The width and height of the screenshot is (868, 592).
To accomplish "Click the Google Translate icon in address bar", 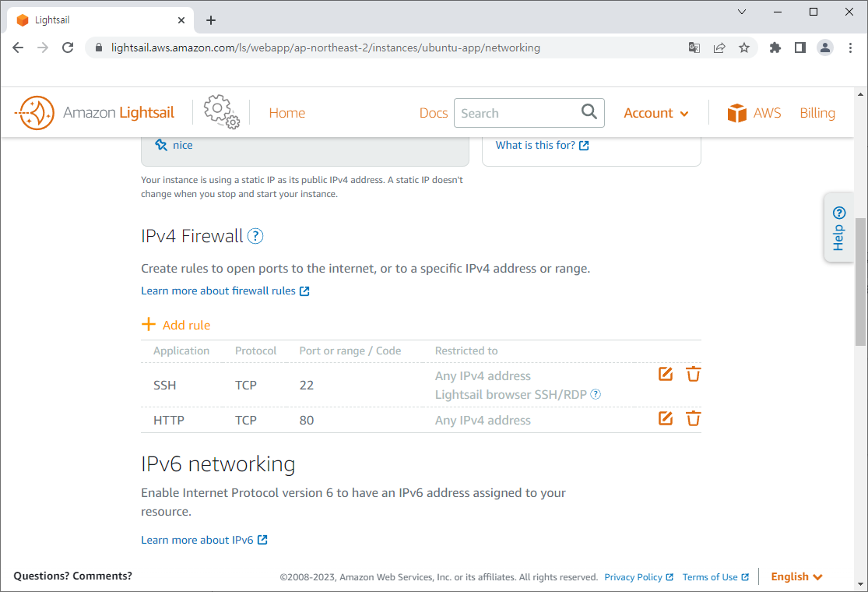I will tap(694, 48).
